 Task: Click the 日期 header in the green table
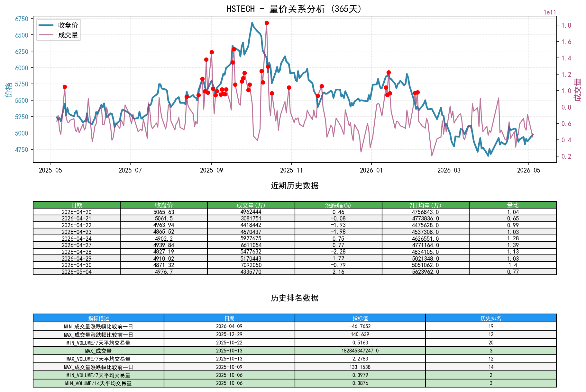coord(77,205)
